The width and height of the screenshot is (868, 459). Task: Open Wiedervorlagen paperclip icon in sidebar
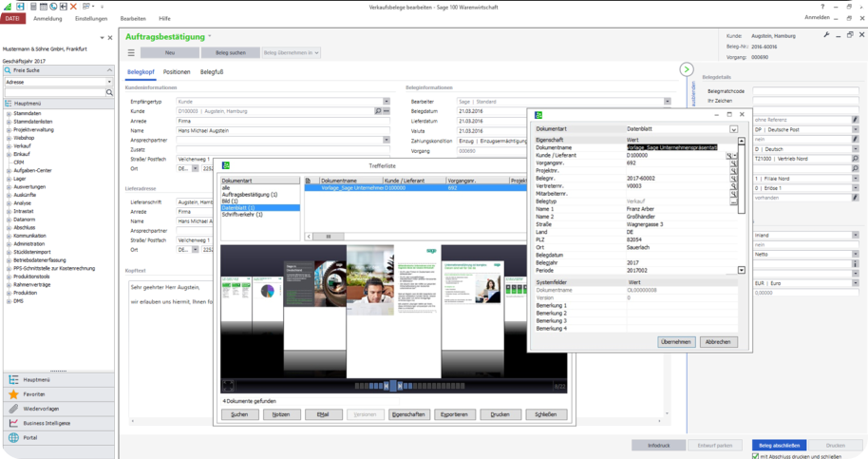[x=13, y=409]
